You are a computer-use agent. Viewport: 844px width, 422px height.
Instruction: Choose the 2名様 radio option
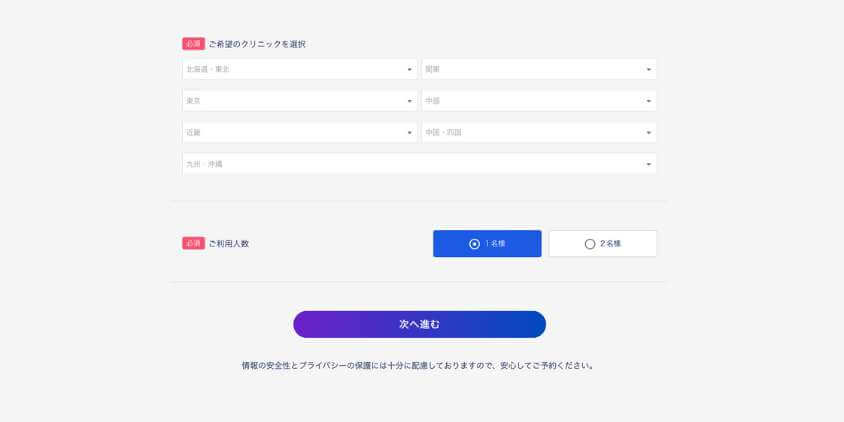[603, 244]
